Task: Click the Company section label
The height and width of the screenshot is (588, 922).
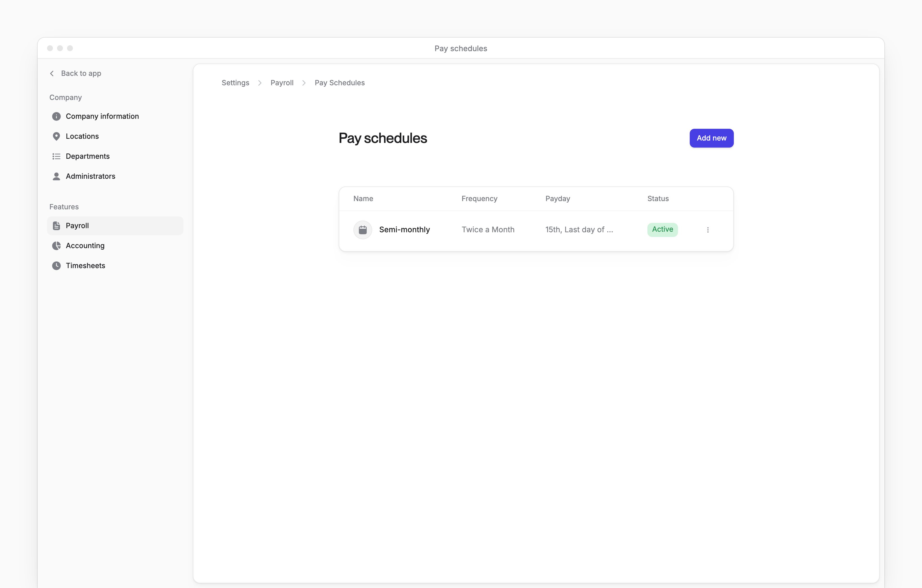Action: pyautogui.click(x=66, y=97)
